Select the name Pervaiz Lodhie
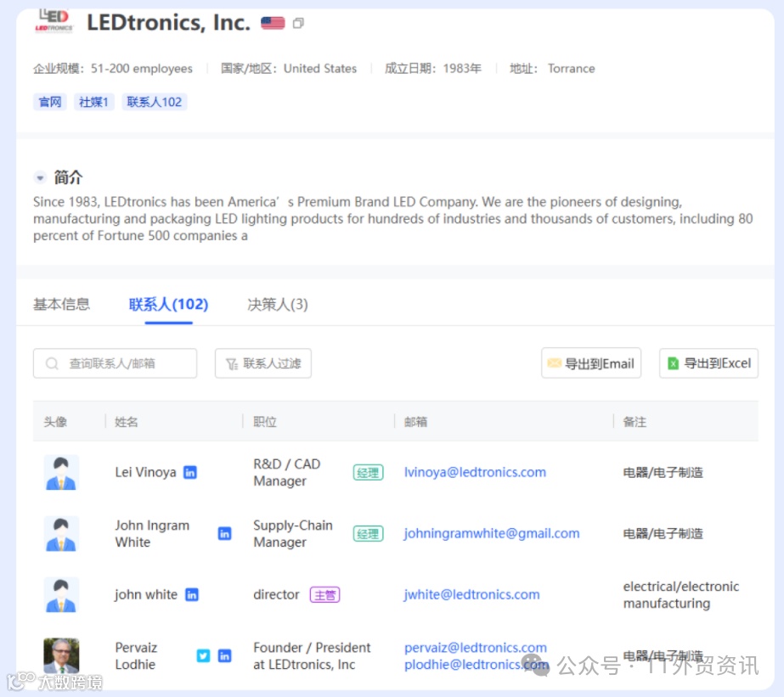The width and height of the screenshot is (784, 697). click(x=136, y=656)
